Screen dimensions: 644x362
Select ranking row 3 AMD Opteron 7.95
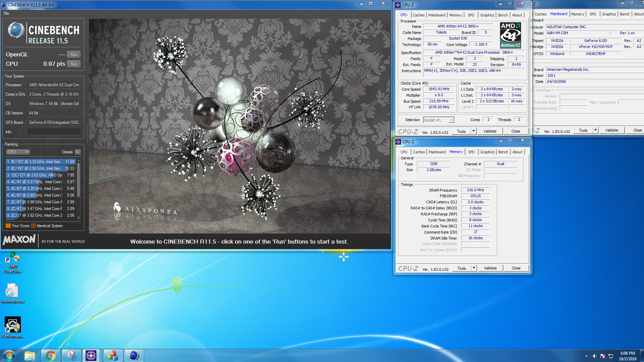41,175
